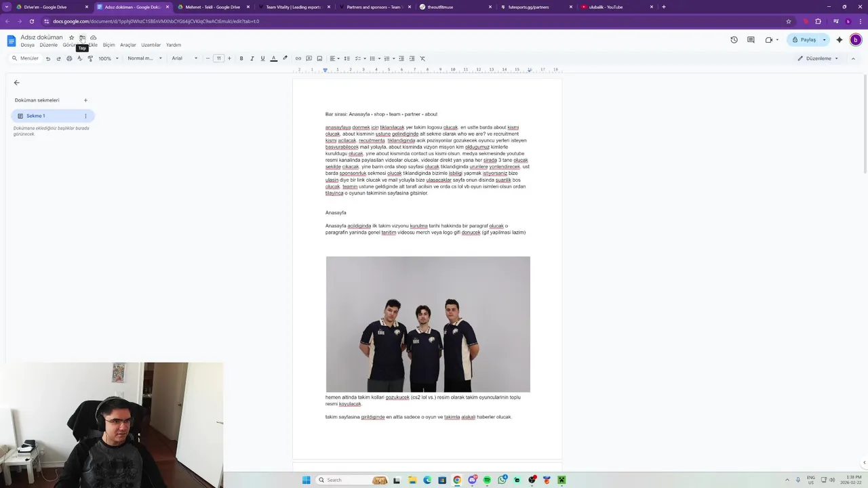The height and width of the screenshot is (488, 868).
Task: Activate the paint format tool
Action: (90, 58)
